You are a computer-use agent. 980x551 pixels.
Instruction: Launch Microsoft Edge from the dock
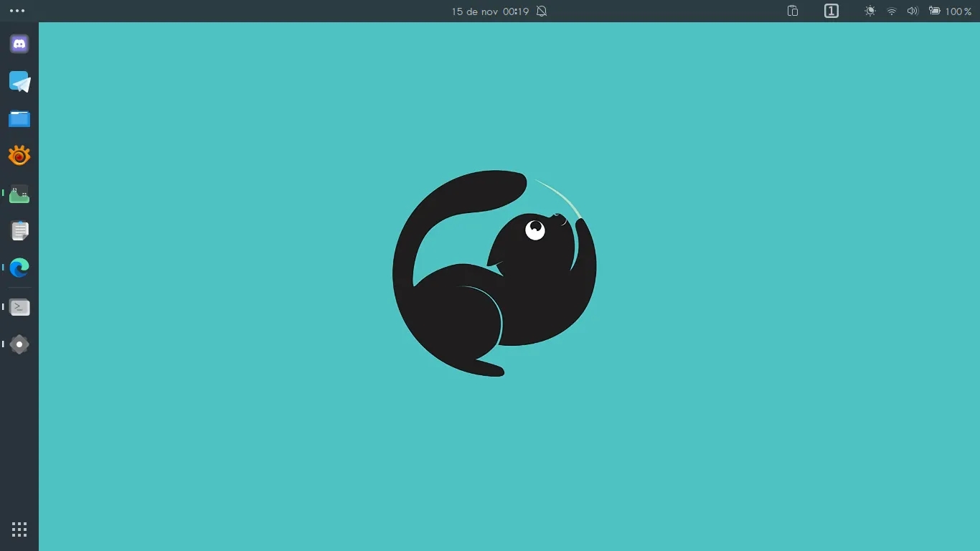19,268
